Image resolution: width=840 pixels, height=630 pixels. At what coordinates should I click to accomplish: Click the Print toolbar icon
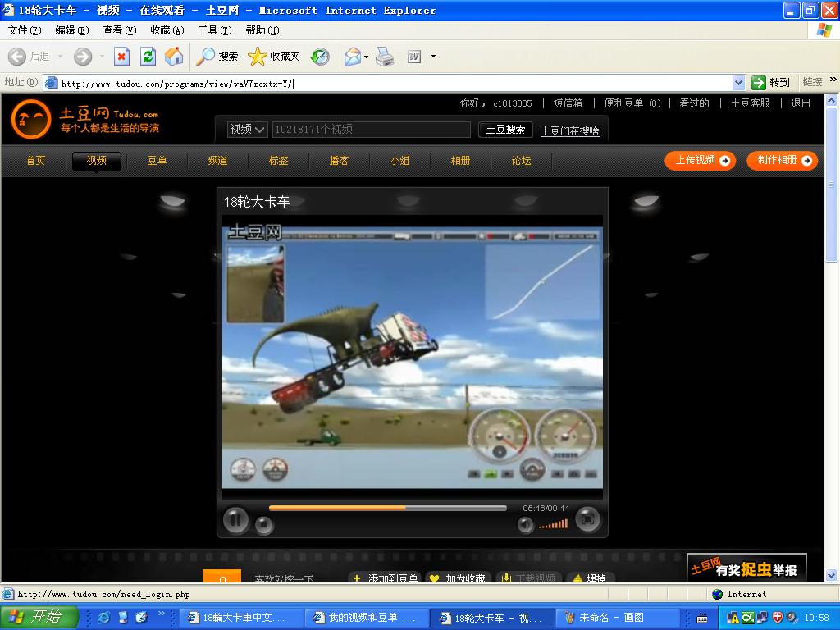point(385,57)
